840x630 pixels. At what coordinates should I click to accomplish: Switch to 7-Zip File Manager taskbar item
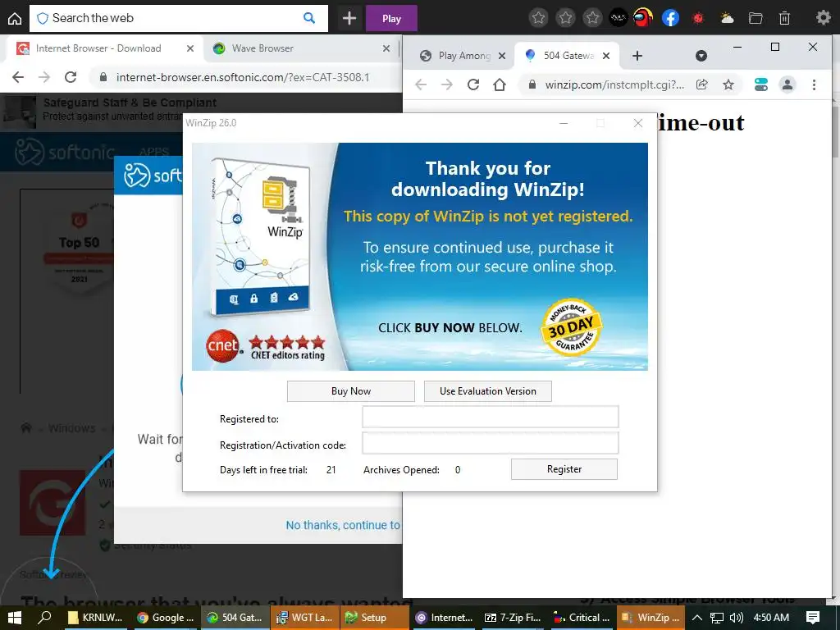click(513, 618)
